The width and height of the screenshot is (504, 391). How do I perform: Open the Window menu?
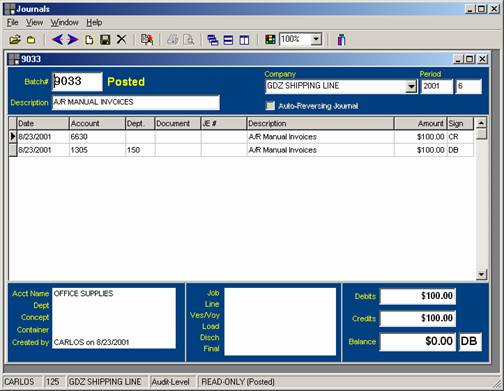click(64, 23)
